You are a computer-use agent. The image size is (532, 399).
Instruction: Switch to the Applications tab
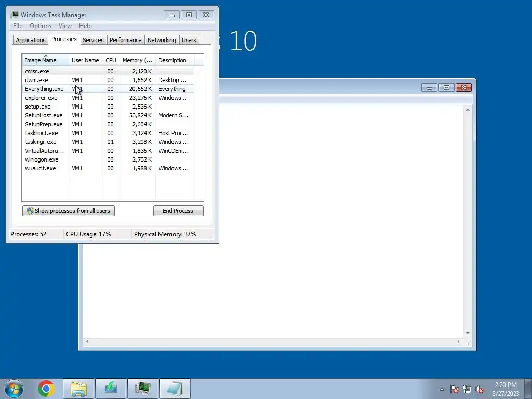coord(31,40)
